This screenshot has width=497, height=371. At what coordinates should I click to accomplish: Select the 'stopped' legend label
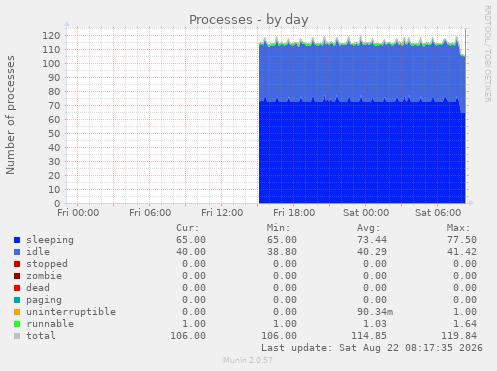pos(47,264)
